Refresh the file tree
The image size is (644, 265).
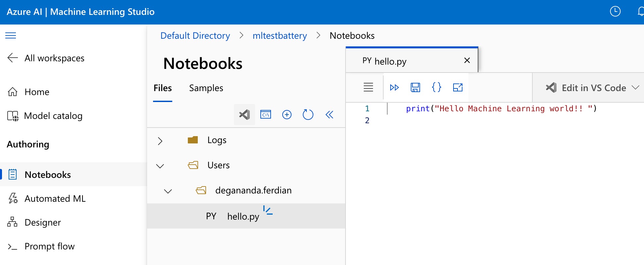pos(308,115)
